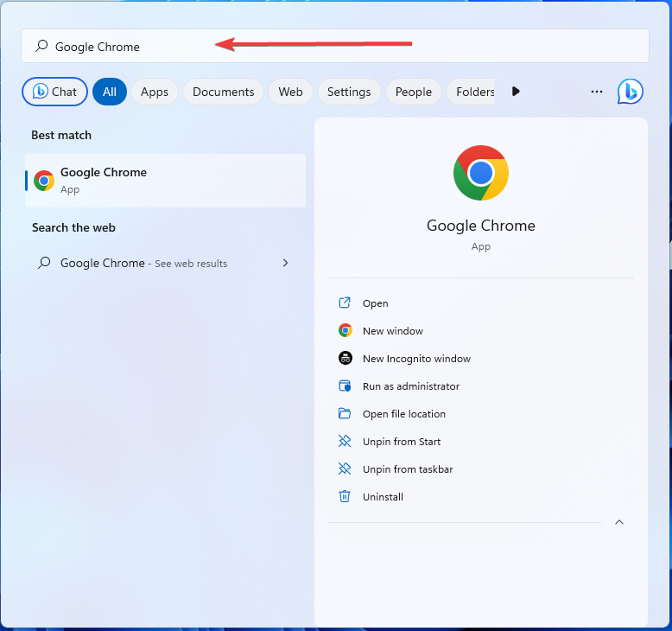Click Google Chrome See web results row
Screen dimensions: 672x631
pos(166,263)
